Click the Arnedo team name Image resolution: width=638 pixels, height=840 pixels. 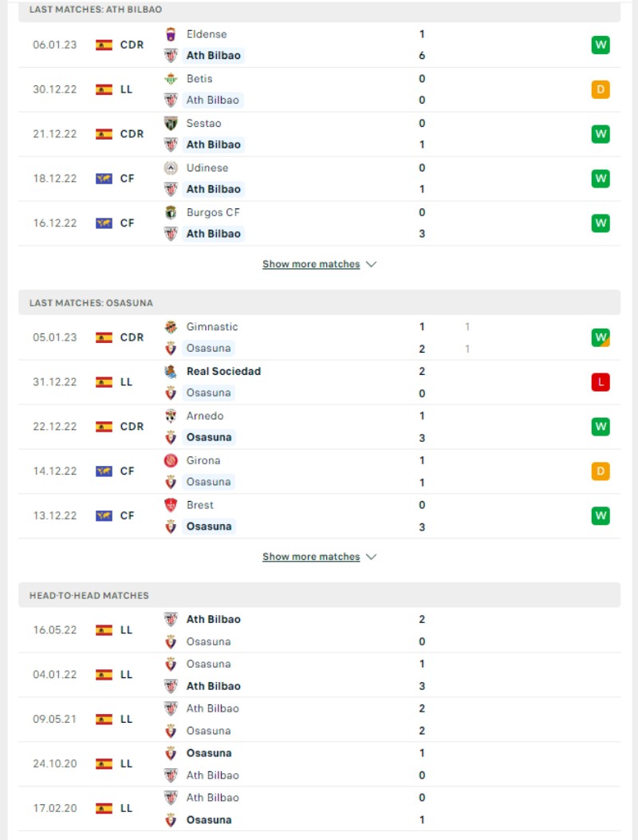tap(205, 416)
